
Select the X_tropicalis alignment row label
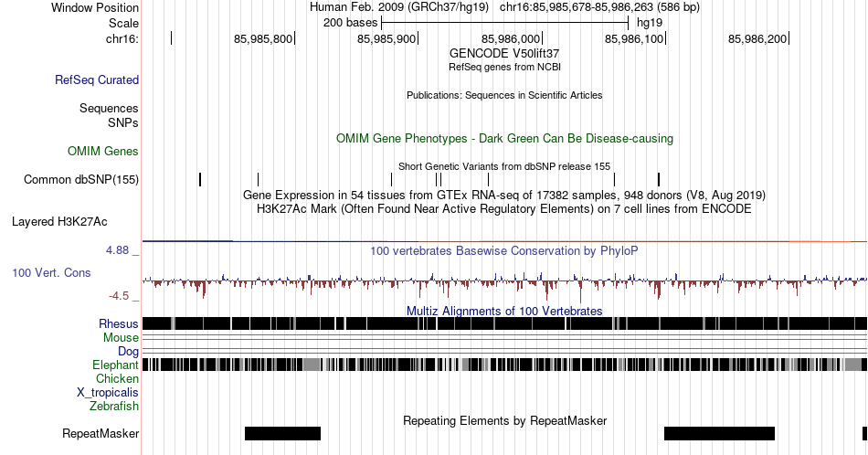coord(108,392)
